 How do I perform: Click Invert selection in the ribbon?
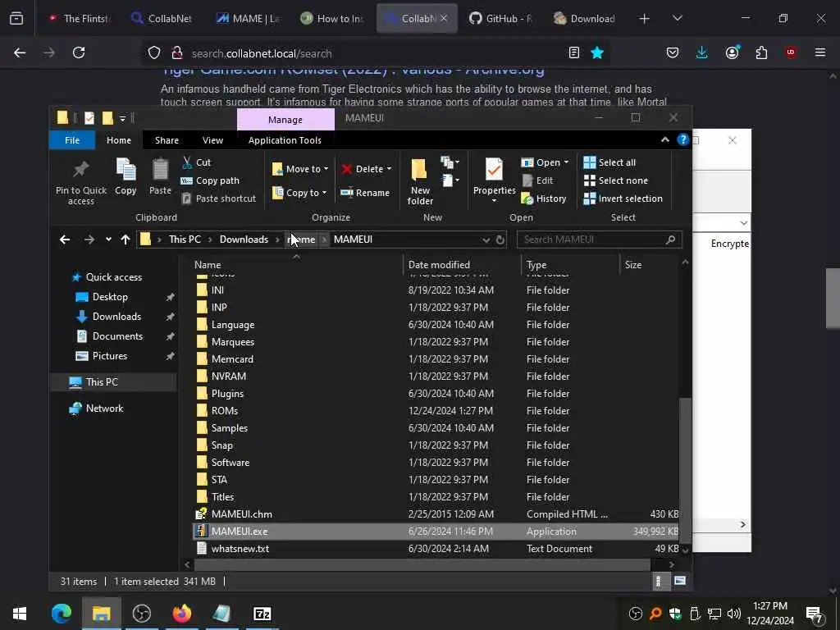623,199
